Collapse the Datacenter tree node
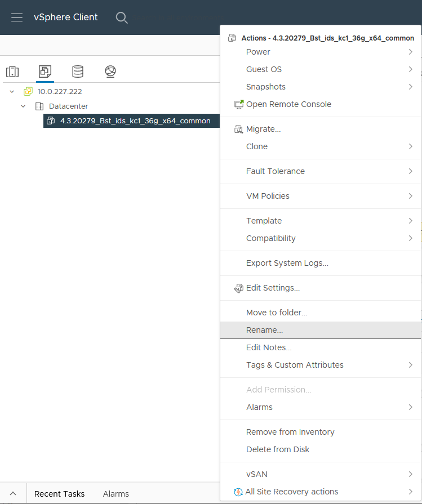422x504 pixels. point(23,106)
